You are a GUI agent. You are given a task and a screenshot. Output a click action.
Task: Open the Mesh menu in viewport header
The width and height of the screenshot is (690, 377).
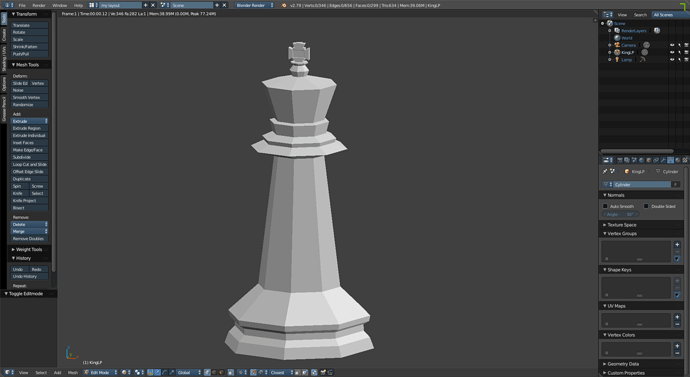(73, 373)
